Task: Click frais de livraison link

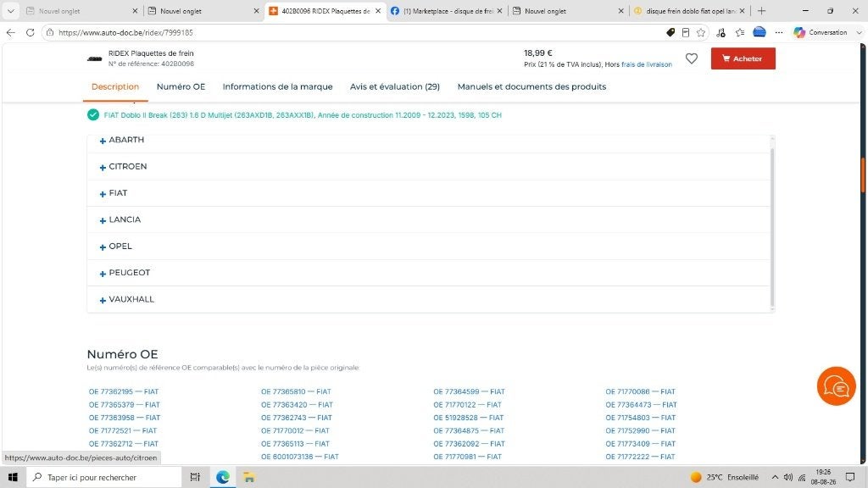Action: [x=647, y=64]
